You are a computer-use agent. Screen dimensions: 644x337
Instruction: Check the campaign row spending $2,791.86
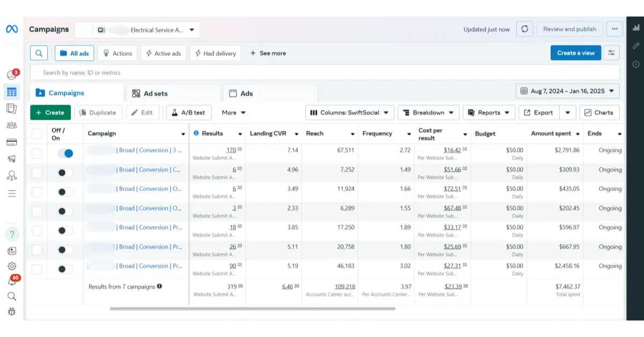pos(36,153)
